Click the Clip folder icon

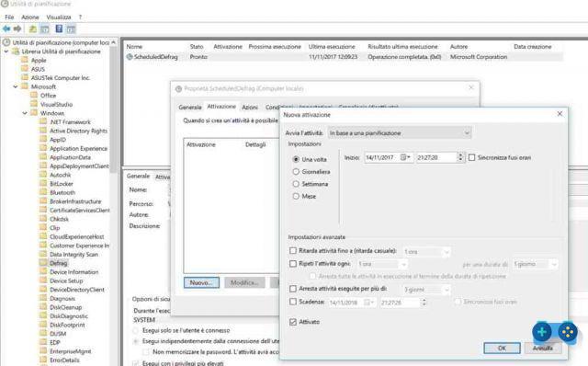(43, 227)
